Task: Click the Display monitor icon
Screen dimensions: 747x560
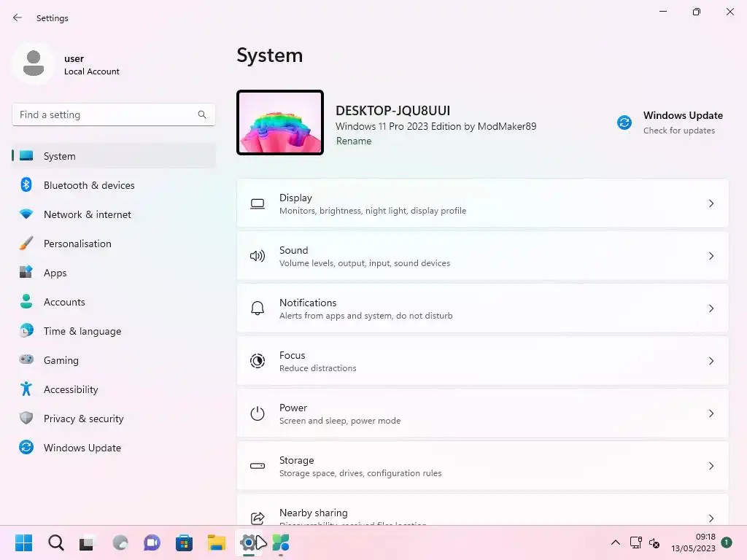Action: (x=258, y=204)
